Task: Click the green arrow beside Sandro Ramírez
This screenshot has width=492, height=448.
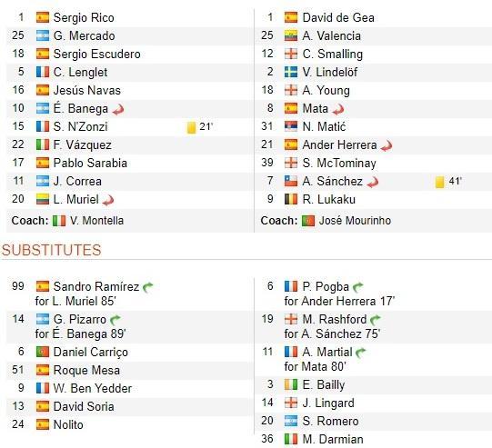Action: tap(148, 287)
